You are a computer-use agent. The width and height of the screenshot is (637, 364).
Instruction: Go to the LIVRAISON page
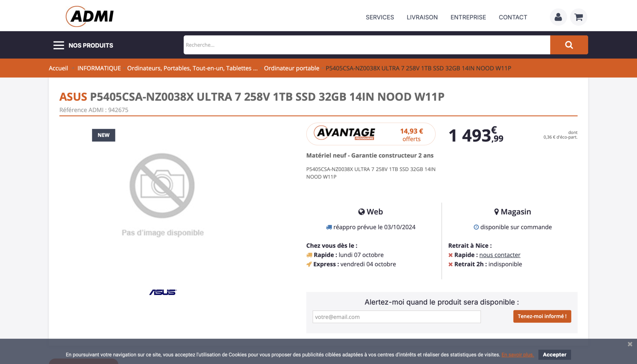coord(422,17)
